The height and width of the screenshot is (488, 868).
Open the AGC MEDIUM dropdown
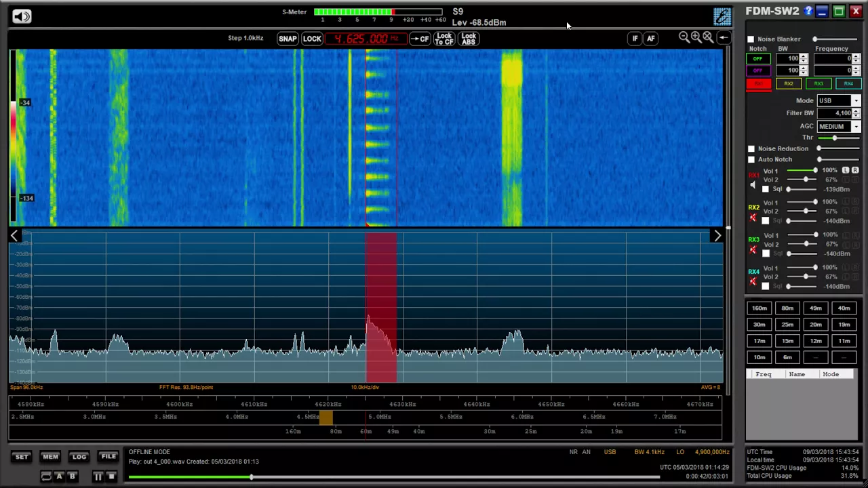[x=856, y=127]
